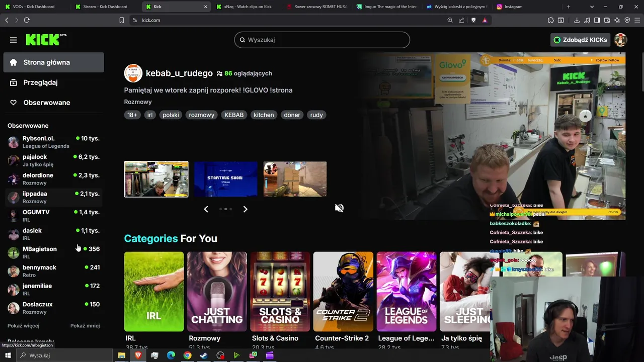
Task: Open Przeglądaj section
Action: point(53,82)
